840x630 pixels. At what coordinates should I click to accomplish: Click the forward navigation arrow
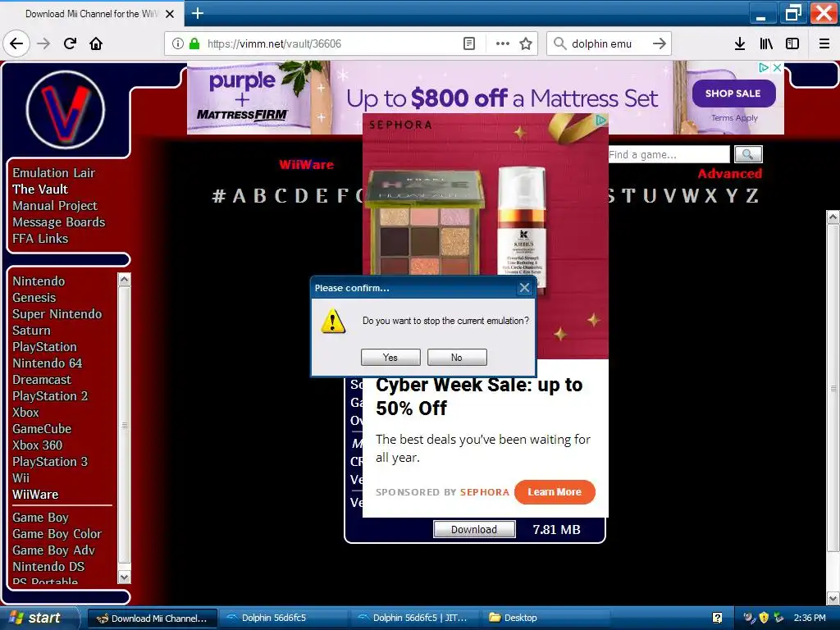coord(44,43)
